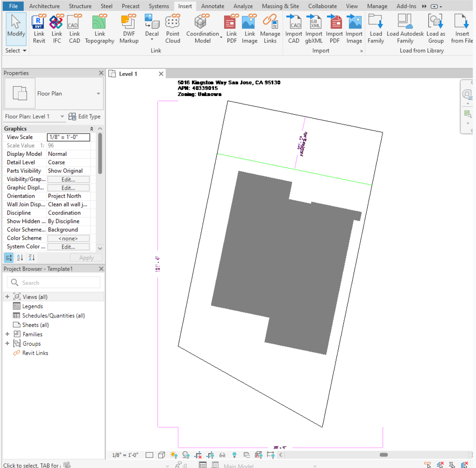Expand the Families node in Project Browser
This screenshot has width=476, height=468.
click(x=7, y=334)
